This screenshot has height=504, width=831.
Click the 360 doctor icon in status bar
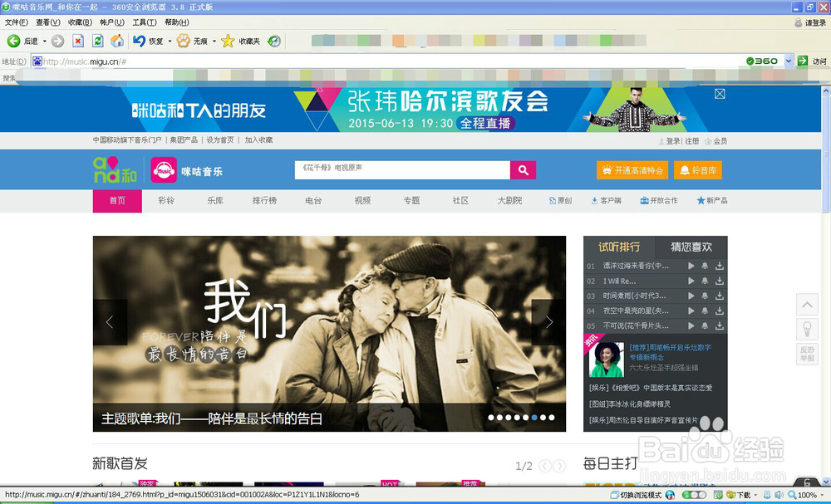670,495
